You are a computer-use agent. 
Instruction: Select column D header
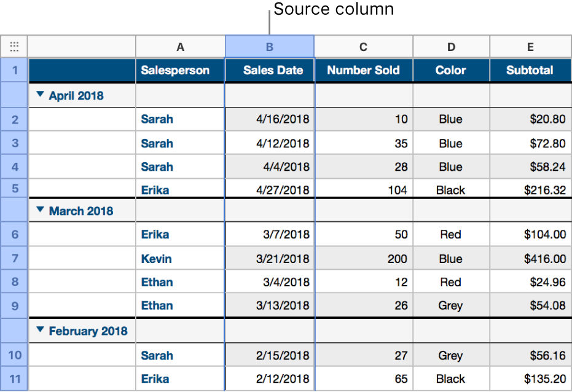click(451, 47)
